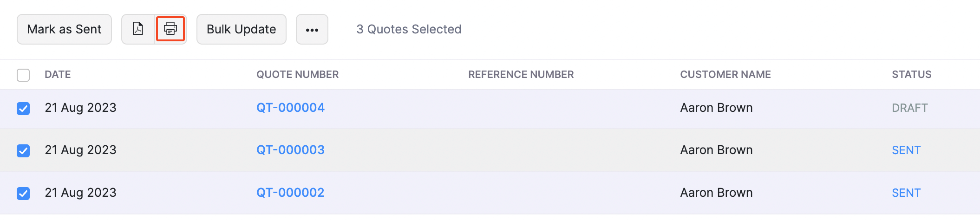Sort by the Date column header

(x=58, y=74)
